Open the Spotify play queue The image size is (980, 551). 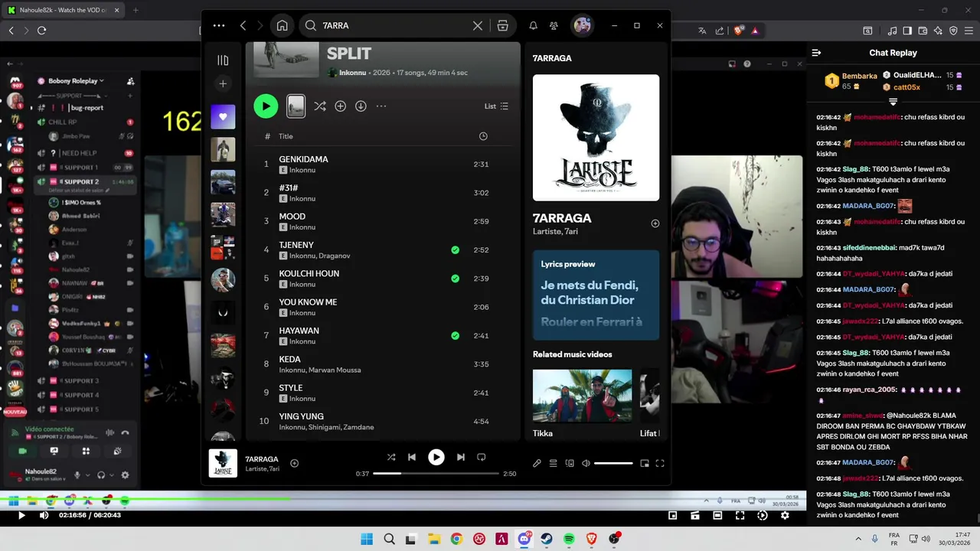[553, 463]
